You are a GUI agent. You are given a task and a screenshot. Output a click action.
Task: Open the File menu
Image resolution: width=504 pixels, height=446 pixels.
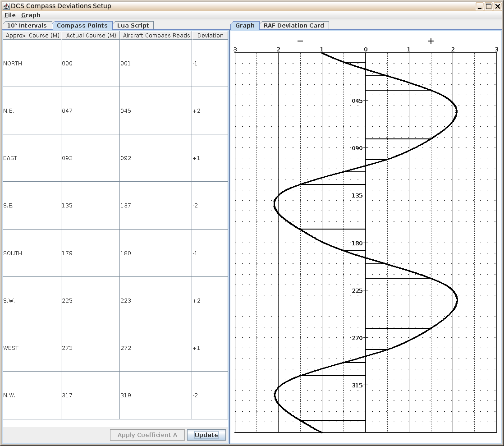coord(10,15)
